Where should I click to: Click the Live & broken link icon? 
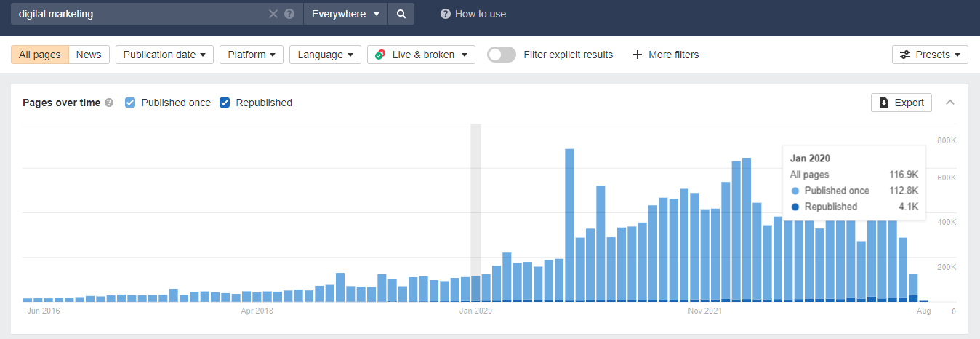(x=380, y=55)
